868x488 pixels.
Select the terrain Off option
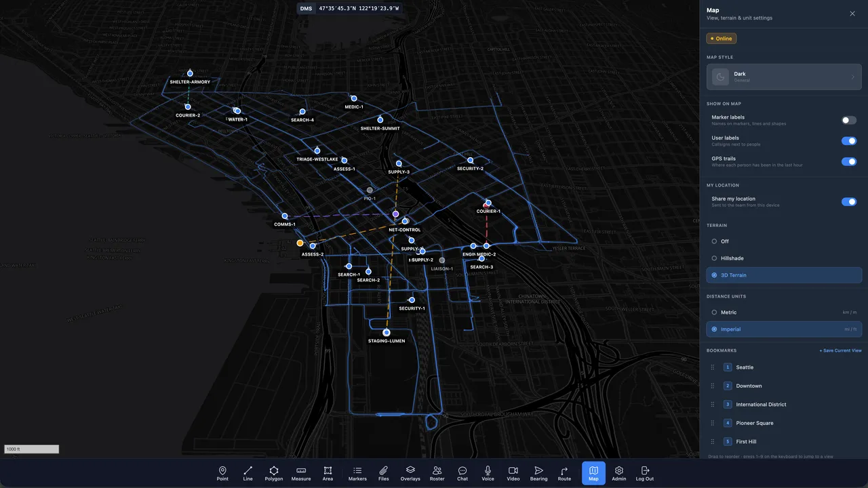tap(785, 241)
